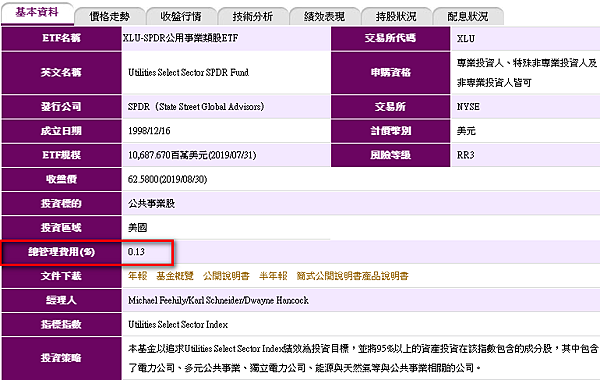600x380 pixels.
Task: Click the 經理人 header cell
Action: 62,300
